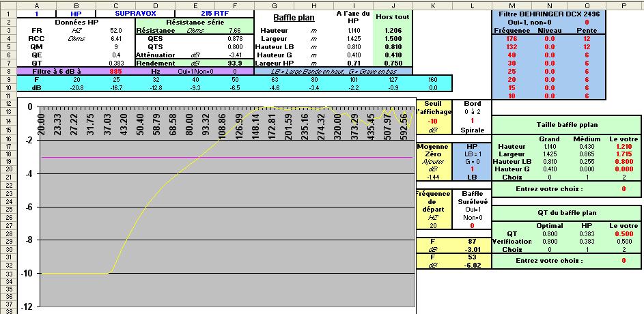
Task: Click the 215 RTF model cell
Action: [214, 13]
